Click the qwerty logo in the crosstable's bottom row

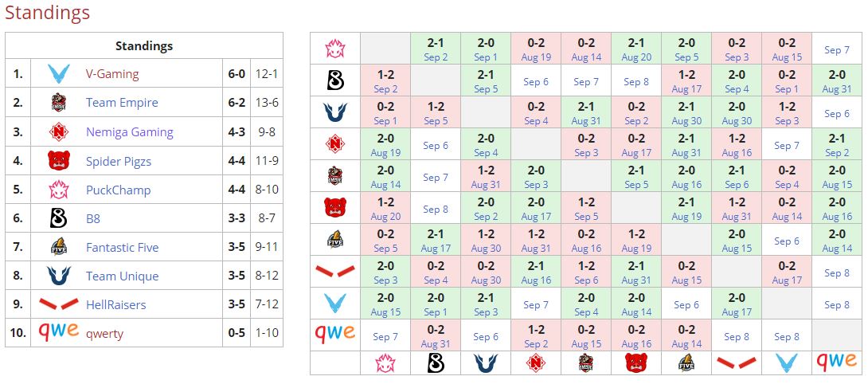836,362
